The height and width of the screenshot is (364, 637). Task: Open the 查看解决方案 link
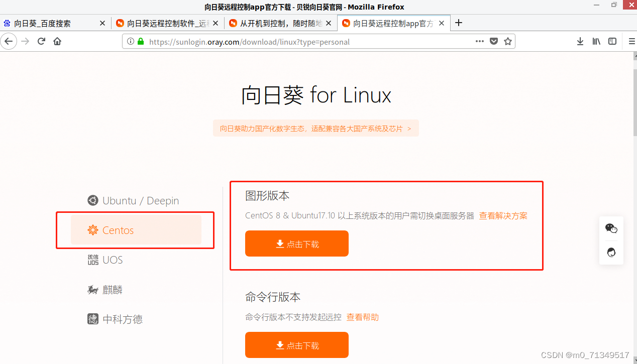pyautogui.click(x=503, y=215)
